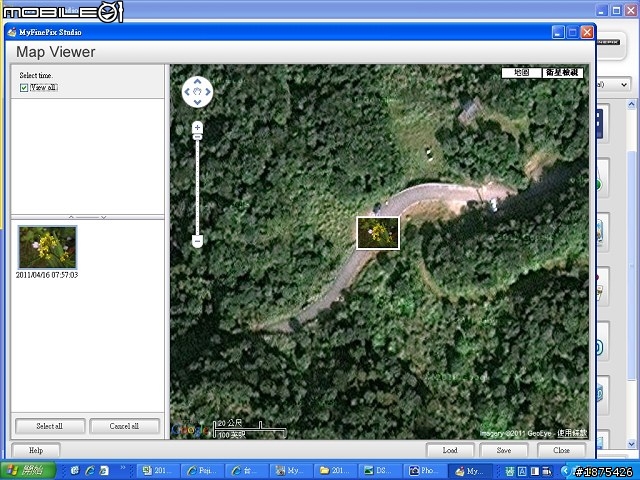Viewport: 640px width, 480px height.
Task: Zoom out with the minus button
Action: pyautogui.click(x=198, y=241)
